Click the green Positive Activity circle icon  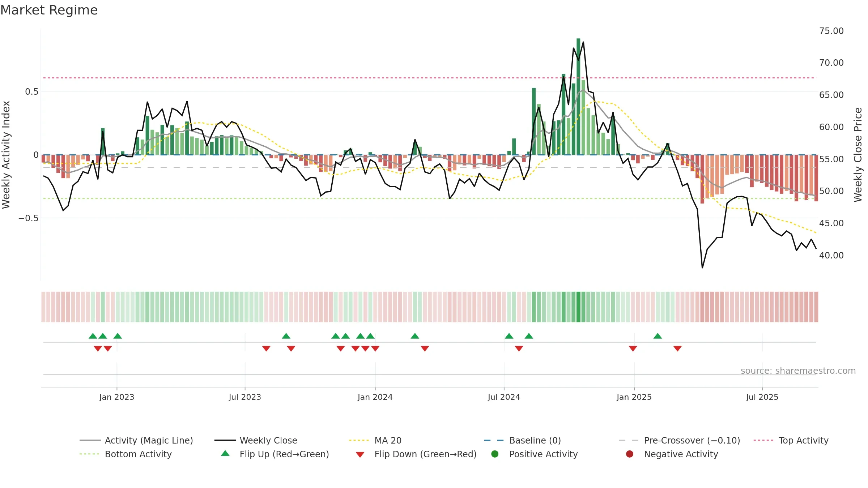[x=495, y=454]
